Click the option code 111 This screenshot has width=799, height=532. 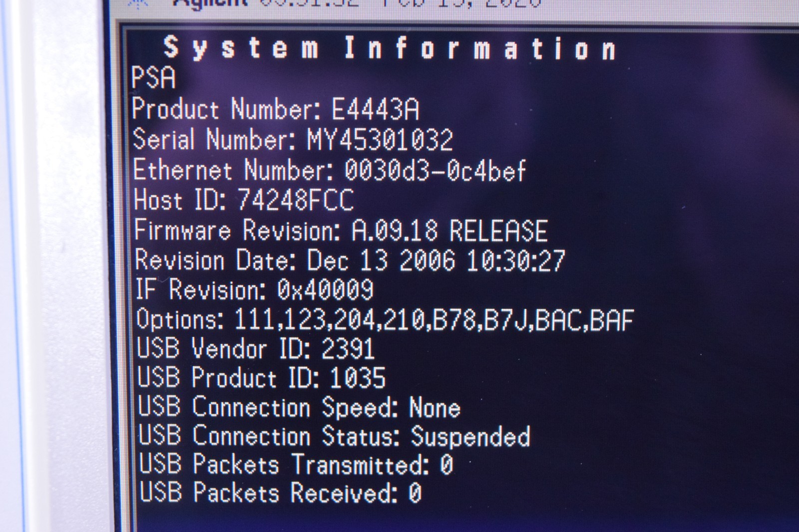255,319
